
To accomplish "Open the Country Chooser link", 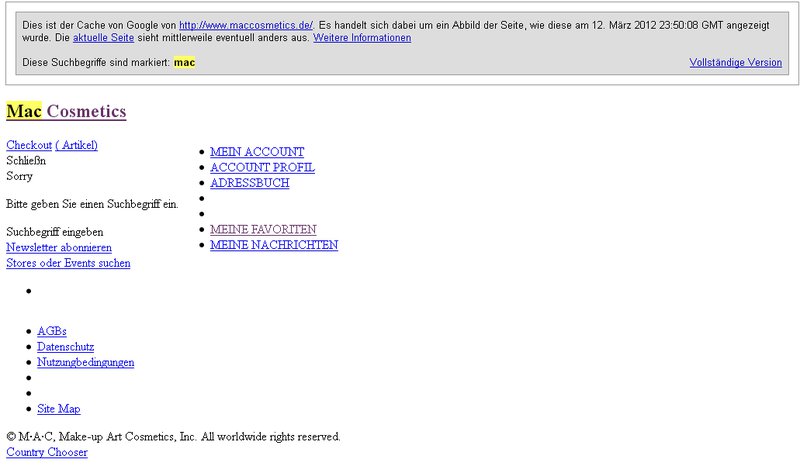I will click(x=47, y=452).
